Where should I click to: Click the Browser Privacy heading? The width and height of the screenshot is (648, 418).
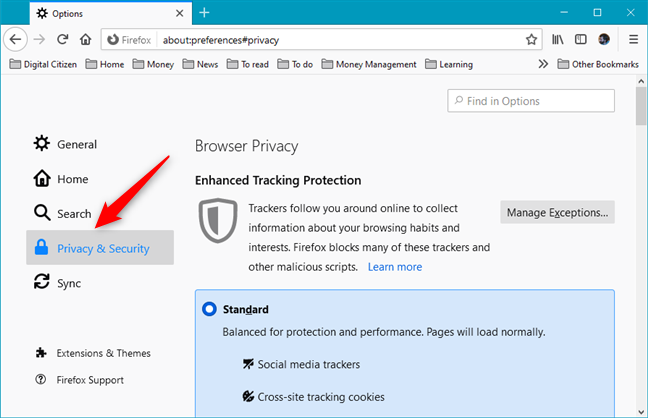247,146
